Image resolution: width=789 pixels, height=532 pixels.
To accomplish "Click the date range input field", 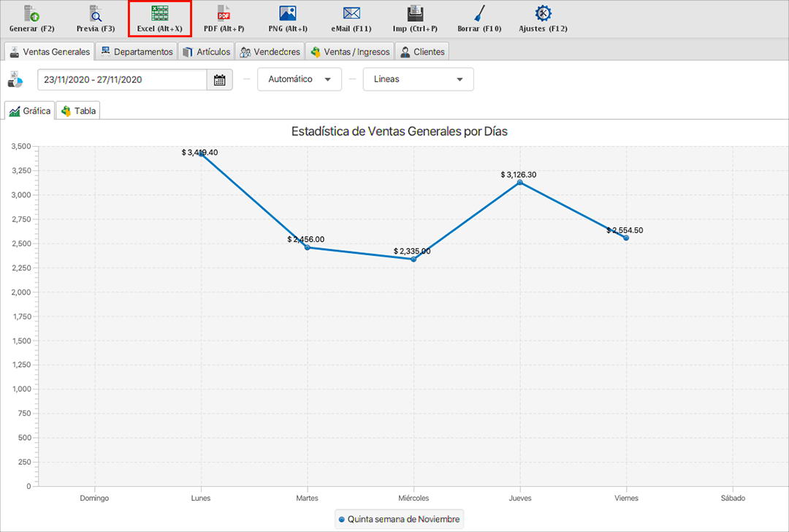I will click(122, 80).
